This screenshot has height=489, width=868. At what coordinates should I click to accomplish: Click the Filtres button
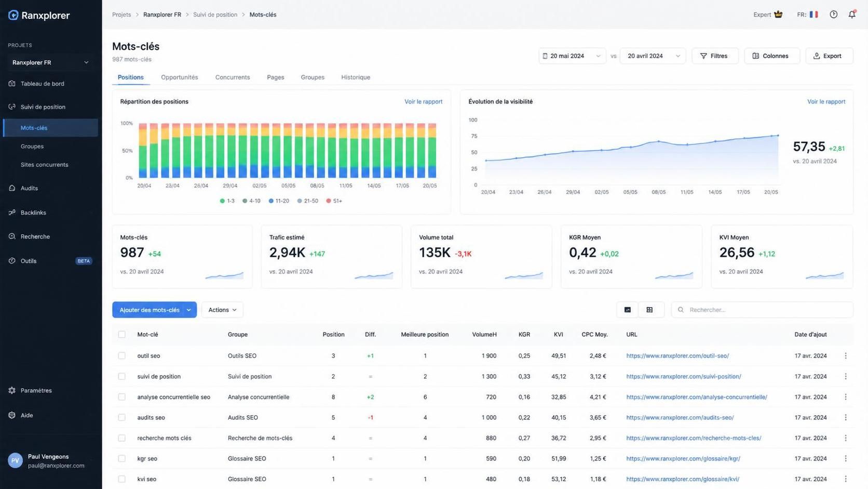(x=715, y=56)
